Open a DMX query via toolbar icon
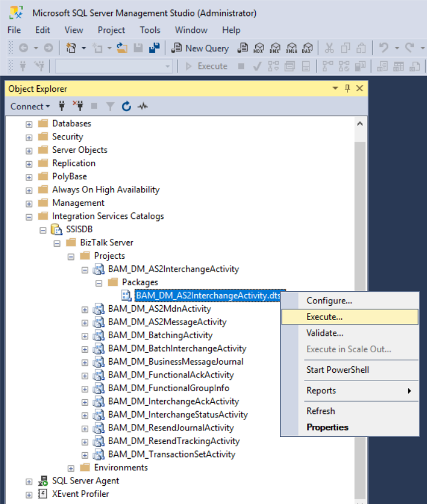The width and height of the screenshot is (427, 504). pyautogui.click(x=275, y=48)
